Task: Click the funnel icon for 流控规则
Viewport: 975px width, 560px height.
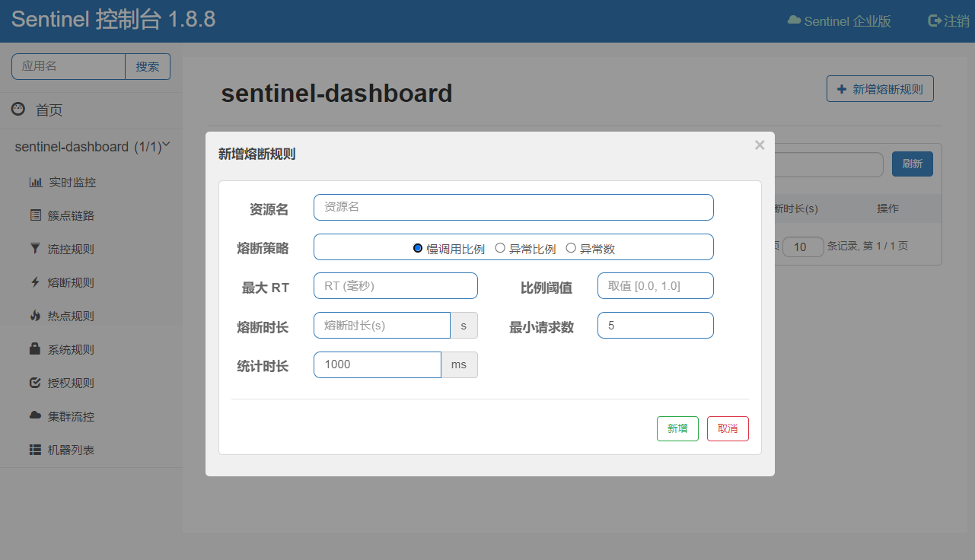Action: point(35,249)
